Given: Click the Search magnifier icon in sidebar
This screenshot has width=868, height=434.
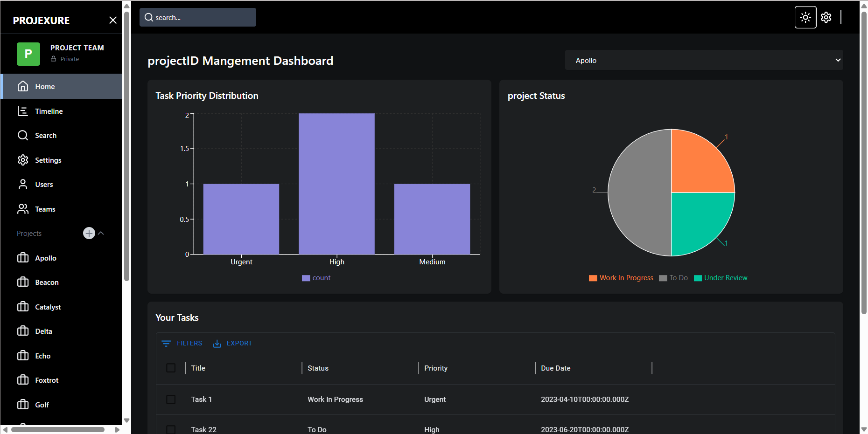Looking at the screenshot, I should tap(23, 135).
